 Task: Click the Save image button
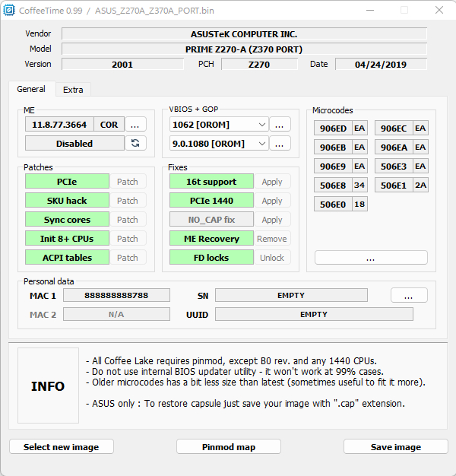click(396, 447)
